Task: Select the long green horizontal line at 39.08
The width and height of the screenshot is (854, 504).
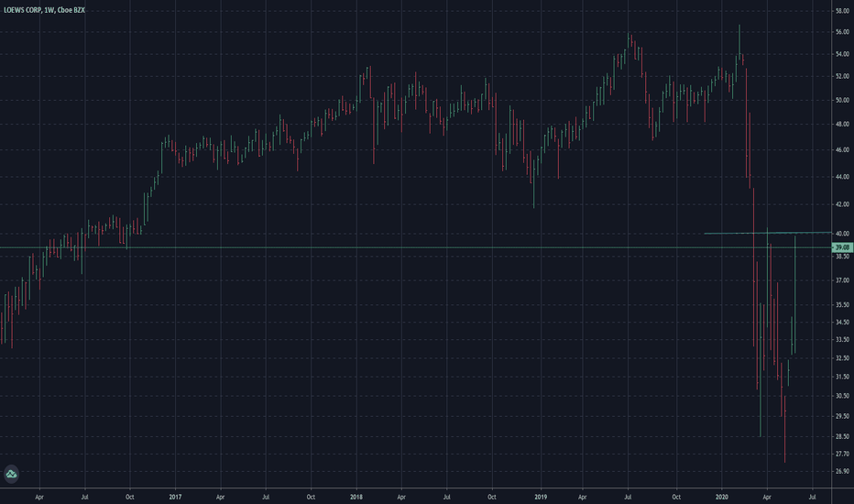Action: pyautogui.click(x=416, y=247)
